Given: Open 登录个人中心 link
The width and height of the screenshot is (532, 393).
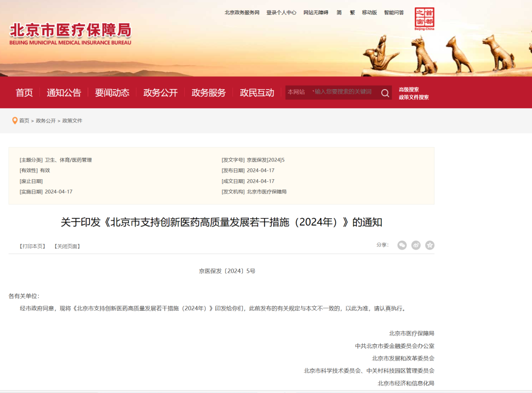Looking at the screenshot, I should coord(281,12).
